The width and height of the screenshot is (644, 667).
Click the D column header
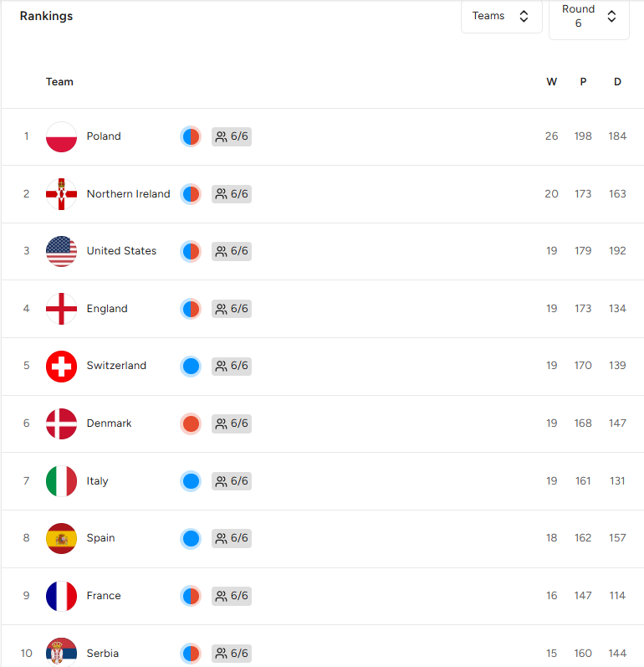[x=617, y=82]
